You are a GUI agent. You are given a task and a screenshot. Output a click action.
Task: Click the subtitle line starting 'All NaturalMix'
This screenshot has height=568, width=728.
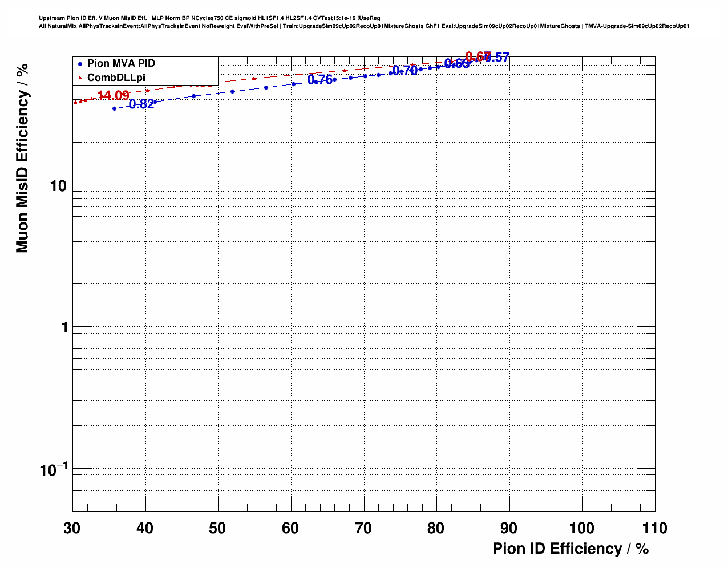point(364,26)
